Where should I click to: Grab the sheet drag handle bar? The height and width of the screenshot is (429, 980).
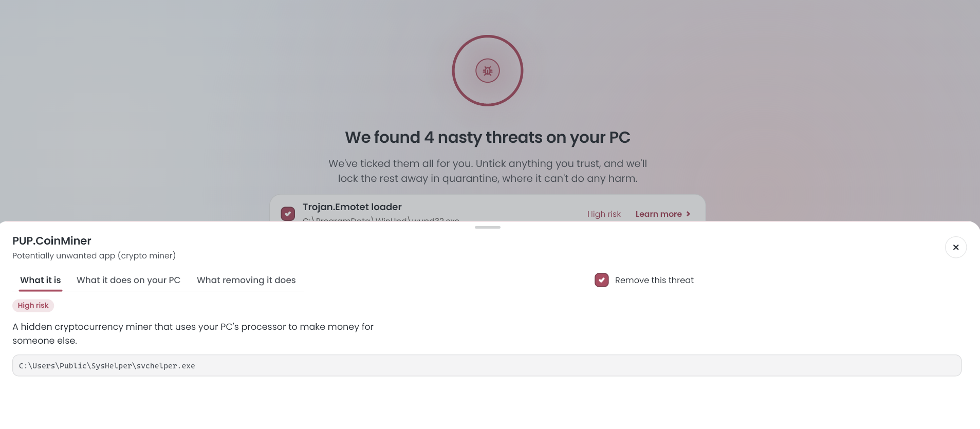487,227
